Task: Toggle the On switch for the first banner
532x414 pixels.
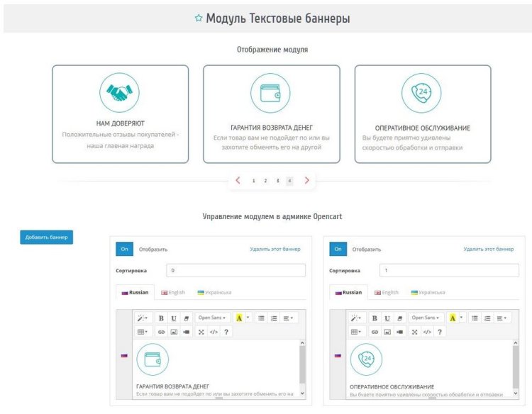Action: (124, 249)
